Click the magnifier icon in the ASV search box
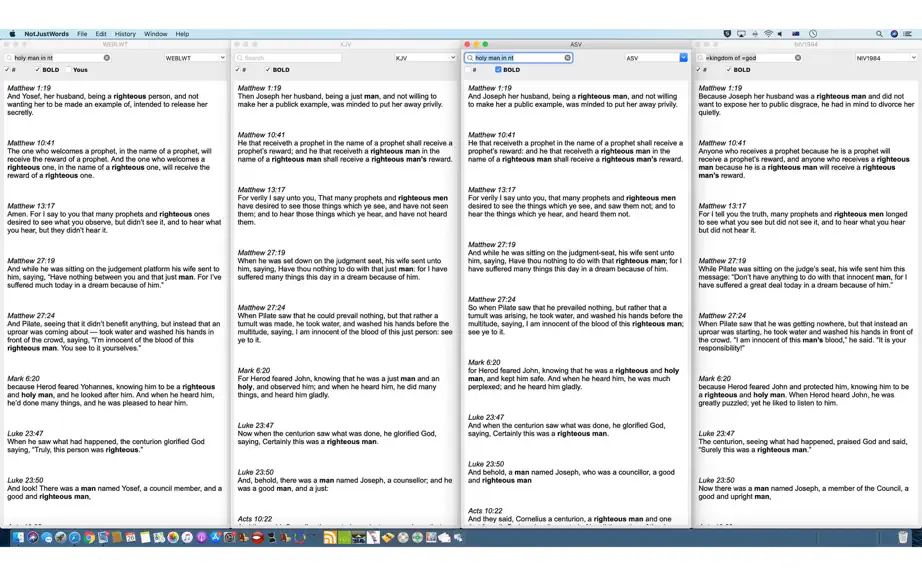 (x=470, y=58)
